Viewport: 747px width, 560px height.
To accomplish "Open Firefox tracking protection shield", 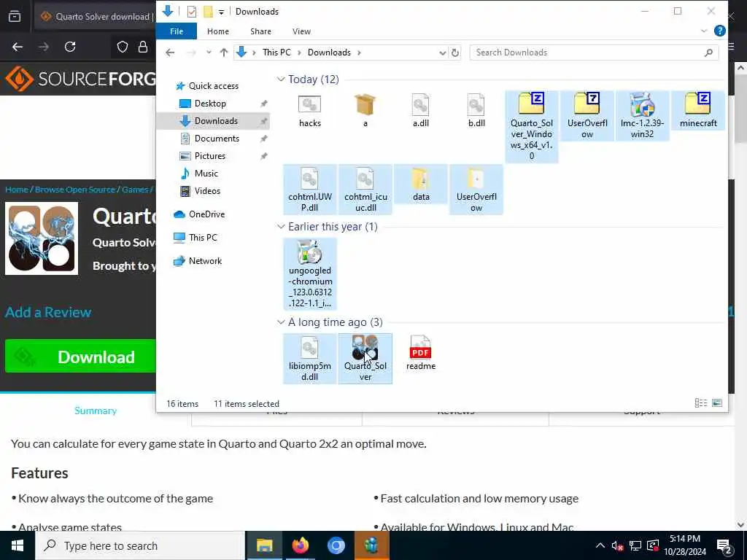I will coord(123,47).
